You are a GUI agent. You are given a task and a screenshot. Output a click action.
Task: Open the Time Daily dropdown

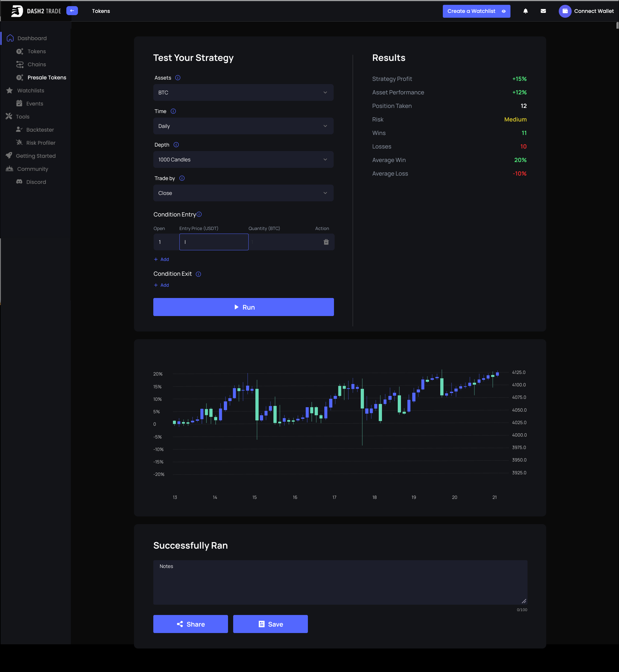[x=243, y=126]
